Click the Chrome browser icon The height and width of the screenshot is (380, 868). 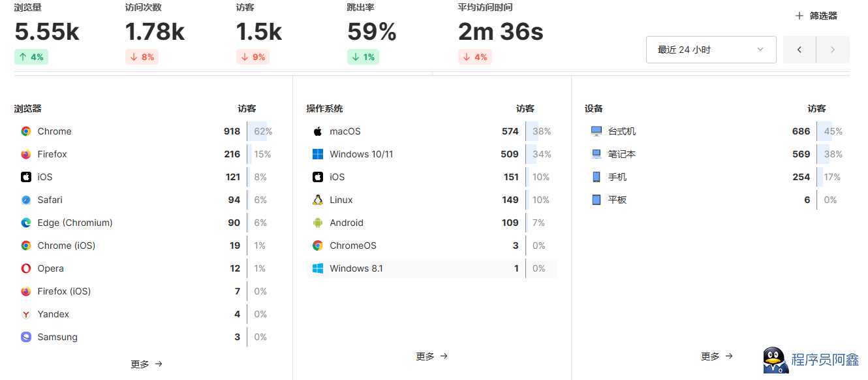(26, 131)
